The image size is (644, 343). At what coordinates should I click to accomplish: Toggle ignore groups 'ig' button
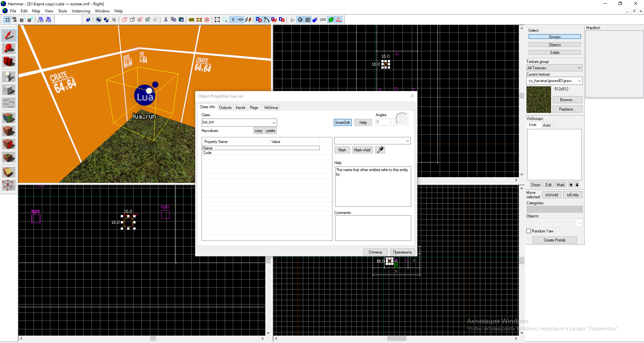coord(114,20)
